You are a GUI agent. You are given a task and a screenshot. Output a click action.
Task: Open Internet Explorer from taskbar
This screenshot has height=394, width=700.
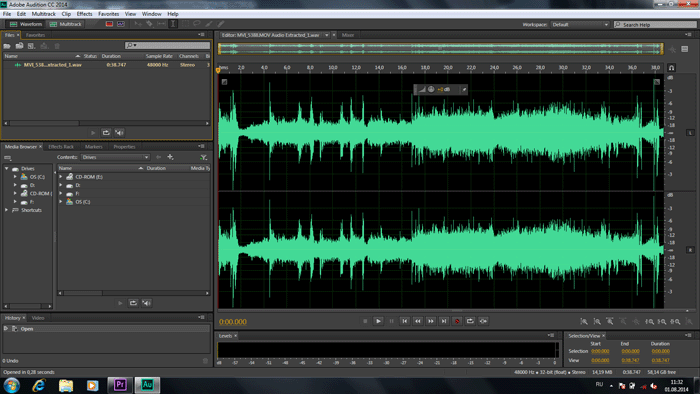39,385
